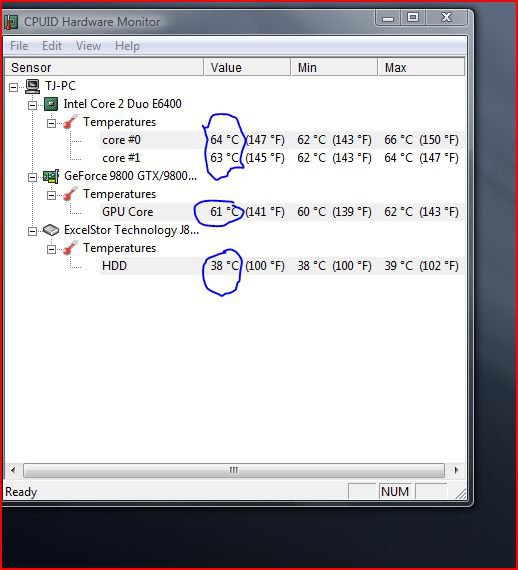518x570 pixels.
Task: Collapse the CPU Temperatures branch
Action: click(x=51, y=124)
